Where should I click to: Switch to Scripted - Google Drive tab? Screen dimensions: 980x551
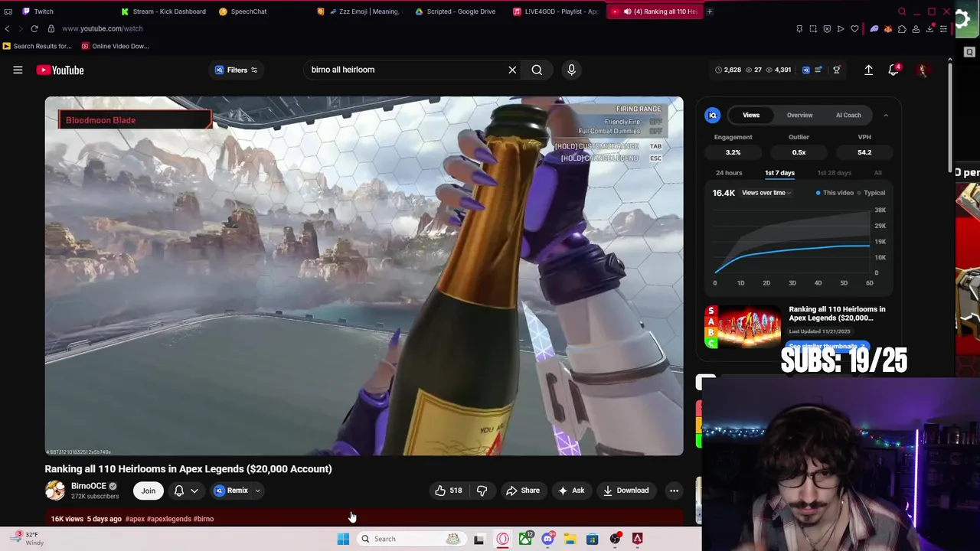456,11
